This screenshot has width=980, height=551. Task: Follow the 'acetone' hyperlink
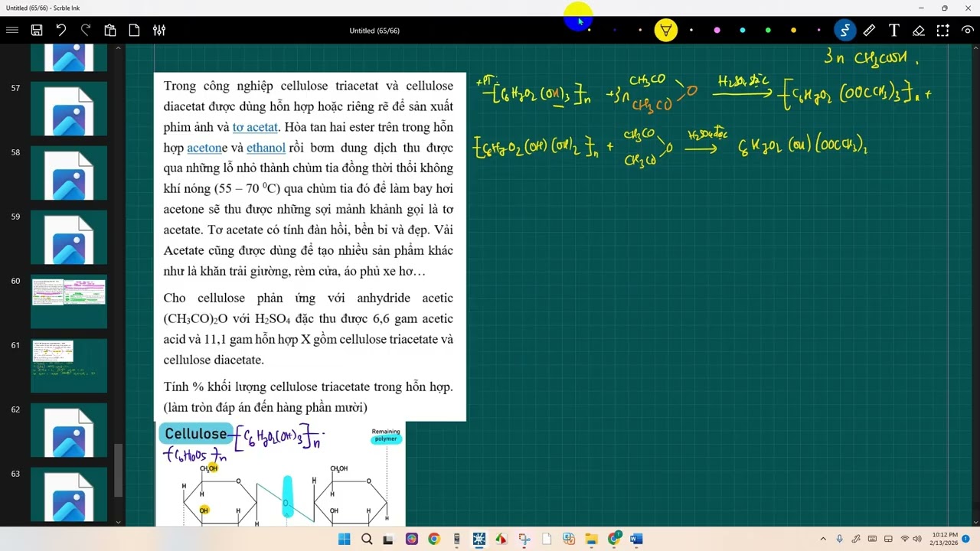[x=204, y=148]
